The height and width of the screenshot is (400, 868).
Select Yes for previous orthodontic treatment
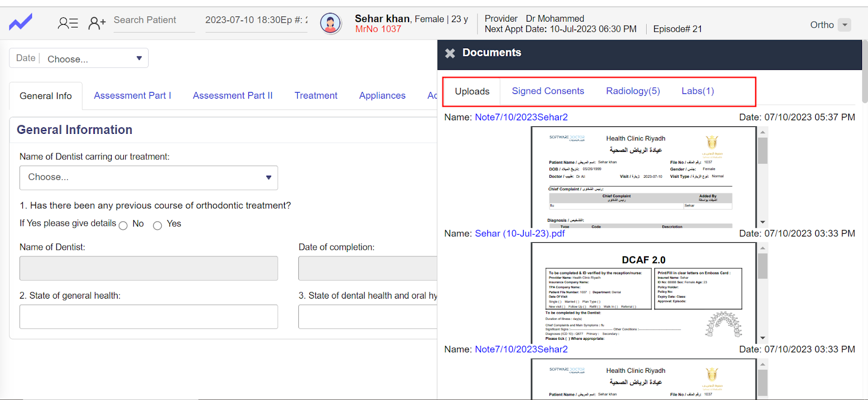pyautogui.click(x=157, y=225)
